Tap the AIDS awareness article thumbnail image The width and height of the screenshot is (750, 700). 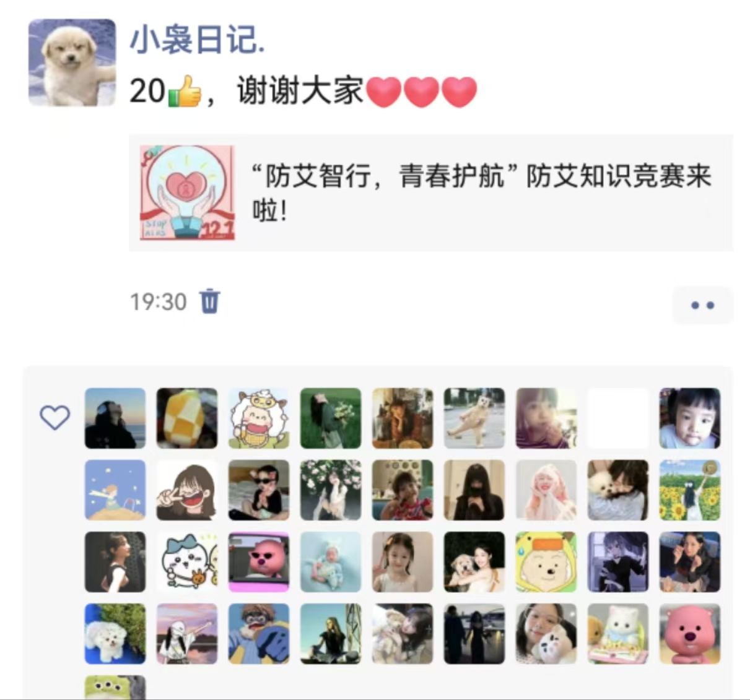(x=187, y=192)
